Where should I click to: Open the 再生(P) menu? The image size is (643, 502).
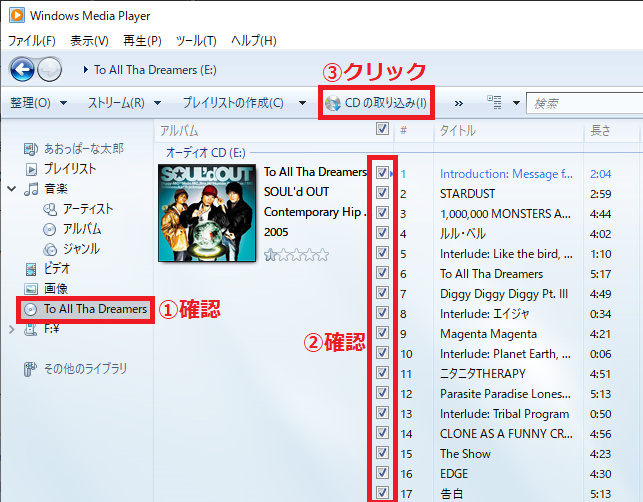[142, 41]
